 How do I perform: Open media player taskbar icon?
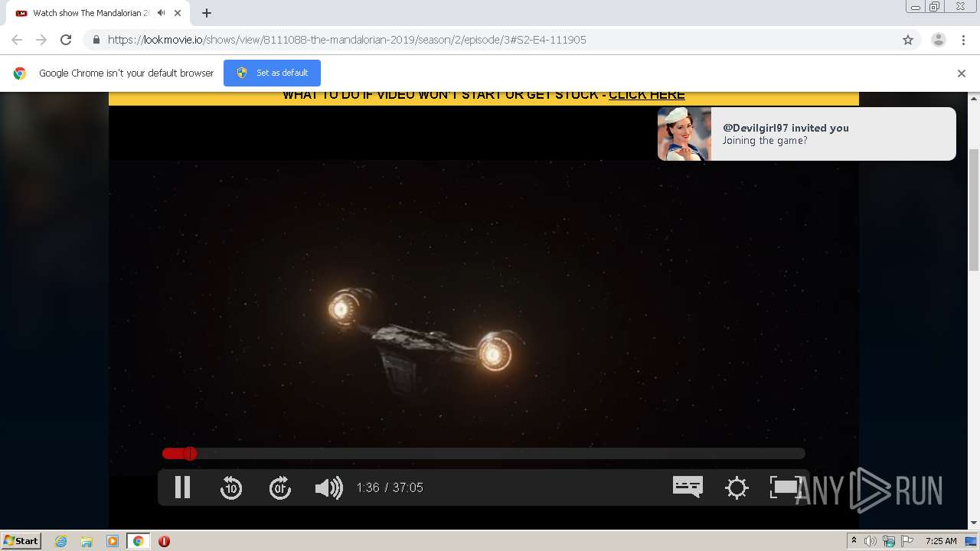coord(113,541)
